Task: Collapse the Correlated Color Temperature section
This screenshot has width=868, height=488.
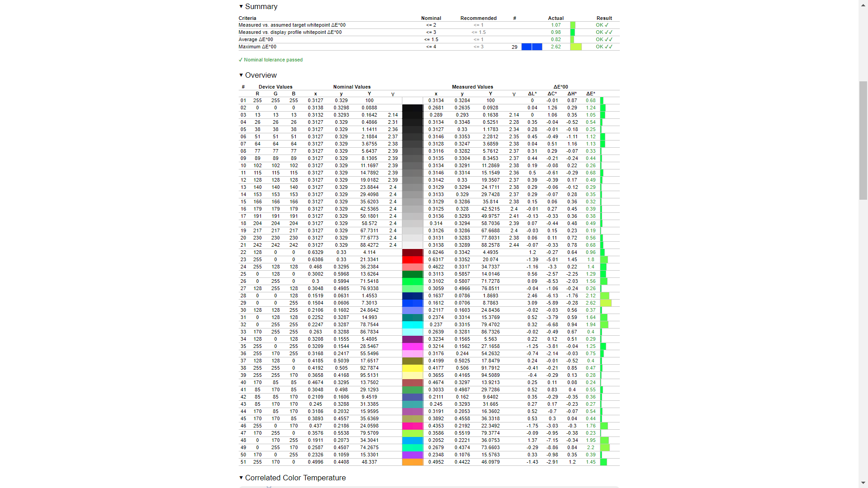Action: (292, 478)
